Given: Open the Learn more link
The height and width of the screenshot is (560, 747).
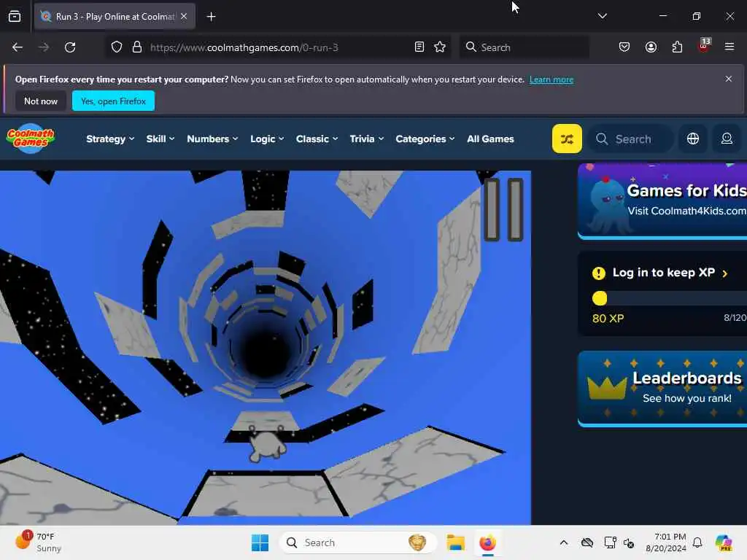Looking at the screenshot, I should (x=551, y=79).
